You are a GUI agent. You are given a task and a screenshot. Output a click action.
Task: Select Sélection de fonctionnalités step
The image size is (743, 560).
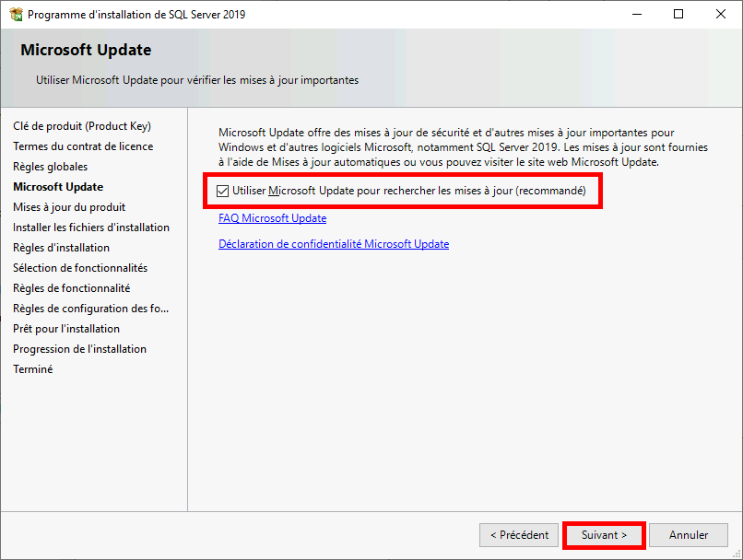click(x=82, y=267)
